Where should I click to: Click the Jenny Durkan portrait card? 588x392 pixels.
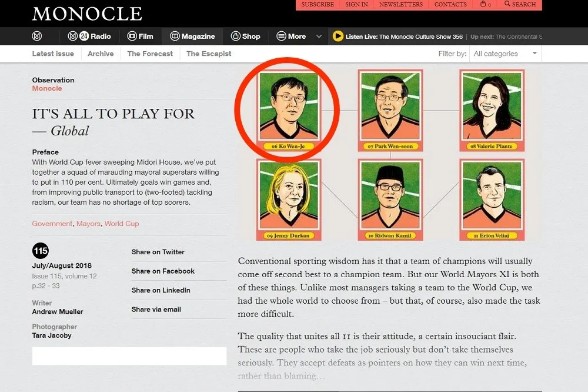(288, 200)
